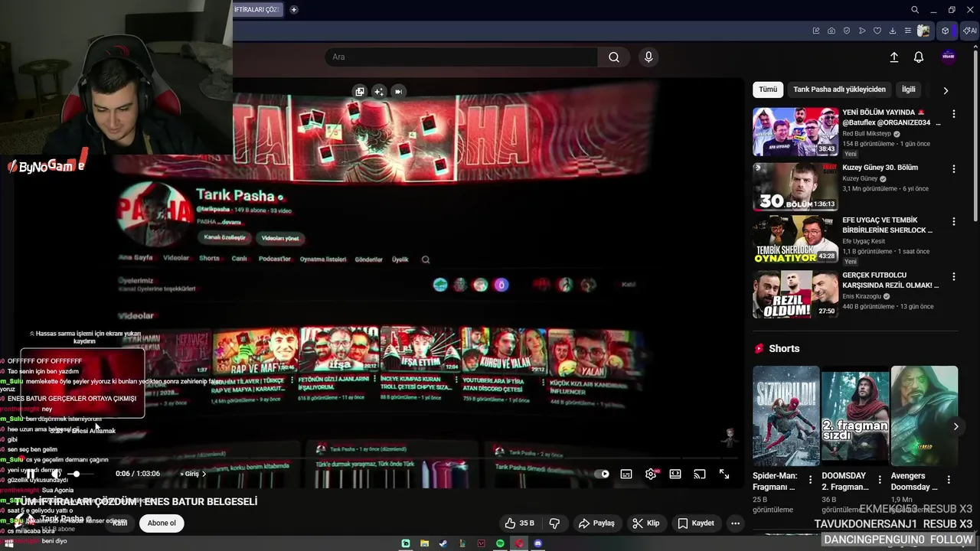Start voice search with the microphone
Screen dimensions: 980x551
pyautogui.click(x=648, y=57)
